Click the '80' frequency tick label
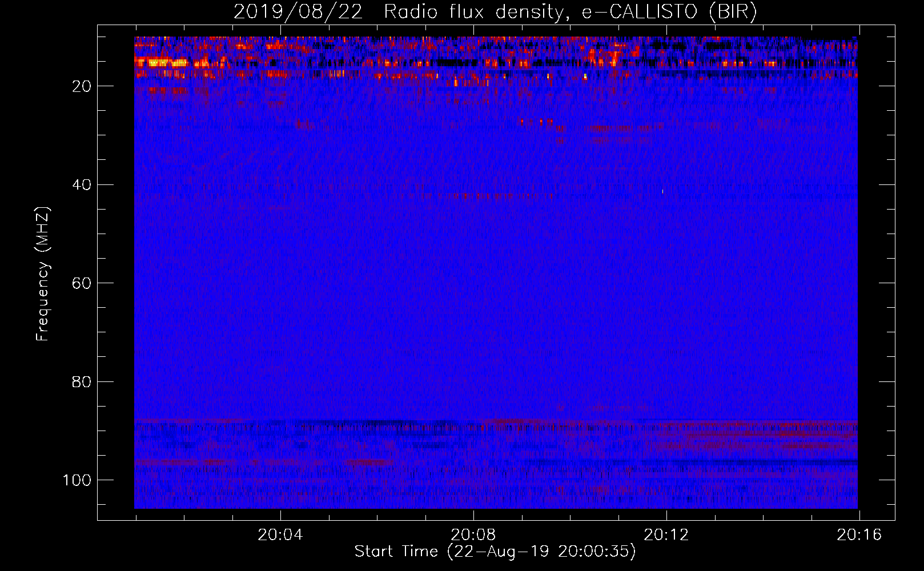Image resolution: width=924 pixels, height=571 pixels. coord(82,382)
